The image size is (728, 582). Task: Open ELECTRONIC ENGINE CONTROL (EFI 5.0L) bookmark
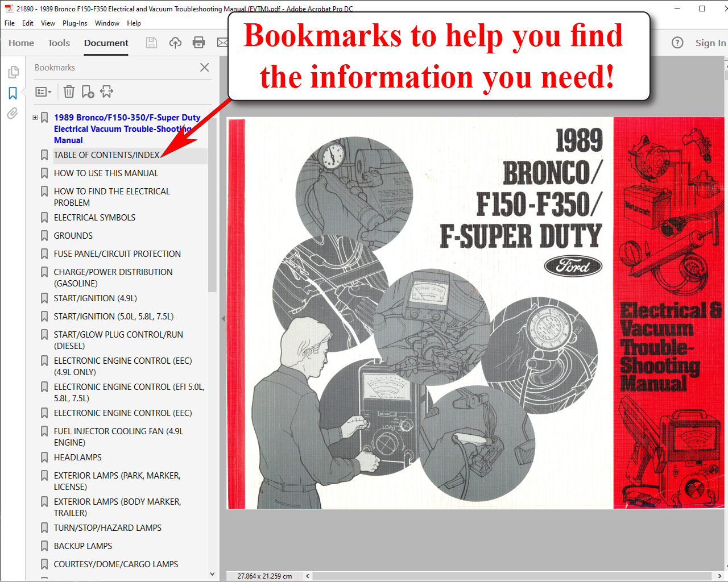point(129,393)
